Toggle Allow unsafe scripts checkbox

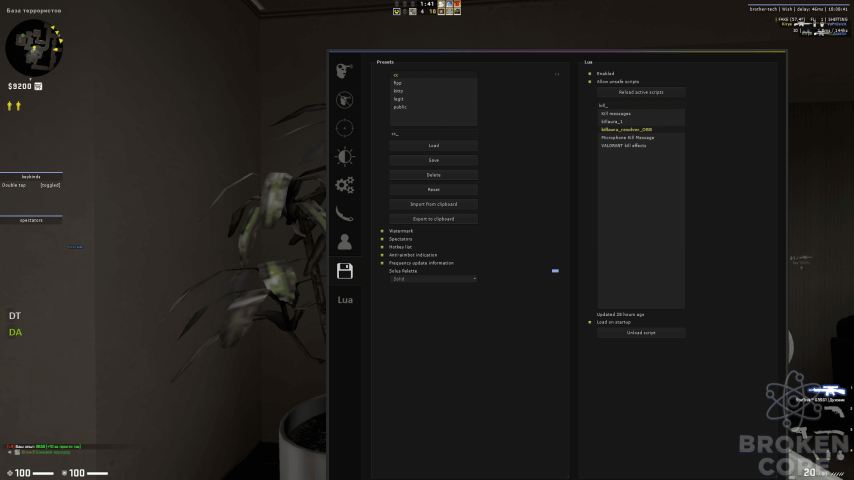[589, 82]
